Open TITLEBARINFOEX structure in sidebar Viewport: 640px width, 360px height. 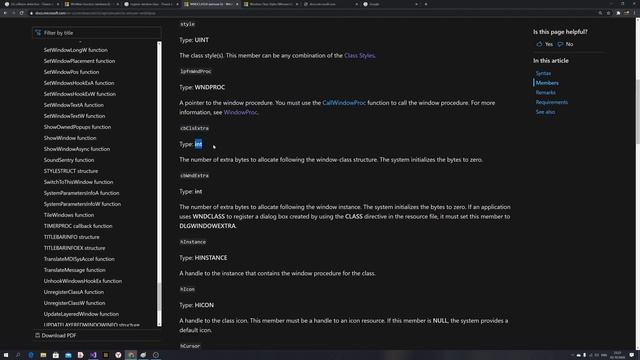coord(74,249)
